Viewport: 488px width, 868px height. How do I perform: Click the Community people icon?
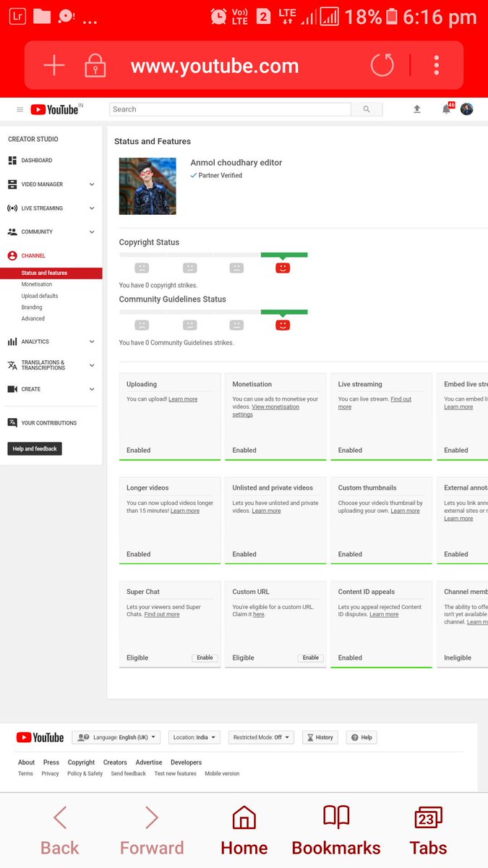(x=12, y=232)
